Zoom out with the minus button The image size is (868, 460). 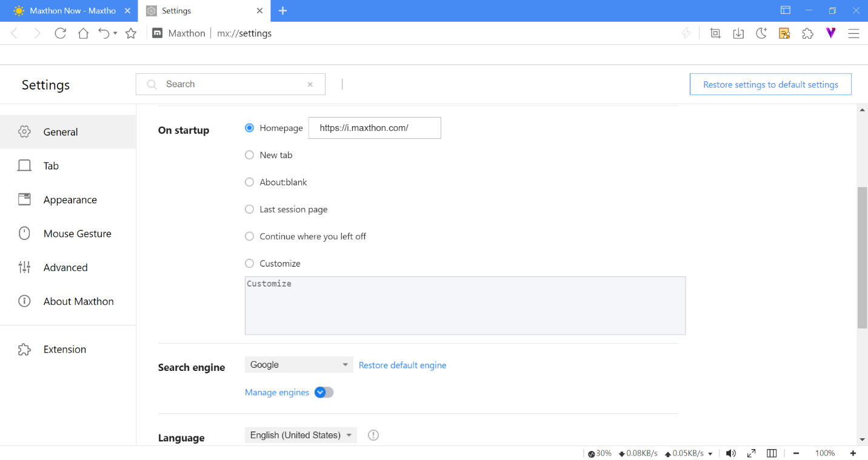pos(796,453)
